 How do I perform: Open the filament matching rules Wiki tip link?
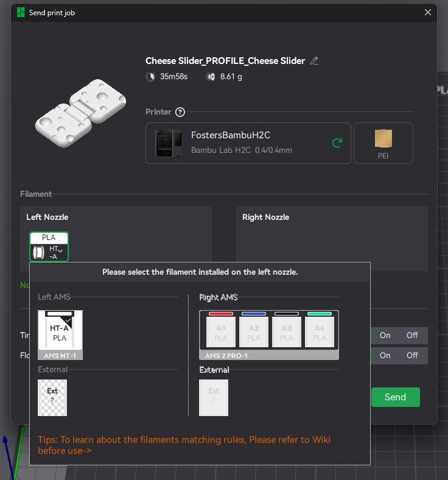point(184,445)
